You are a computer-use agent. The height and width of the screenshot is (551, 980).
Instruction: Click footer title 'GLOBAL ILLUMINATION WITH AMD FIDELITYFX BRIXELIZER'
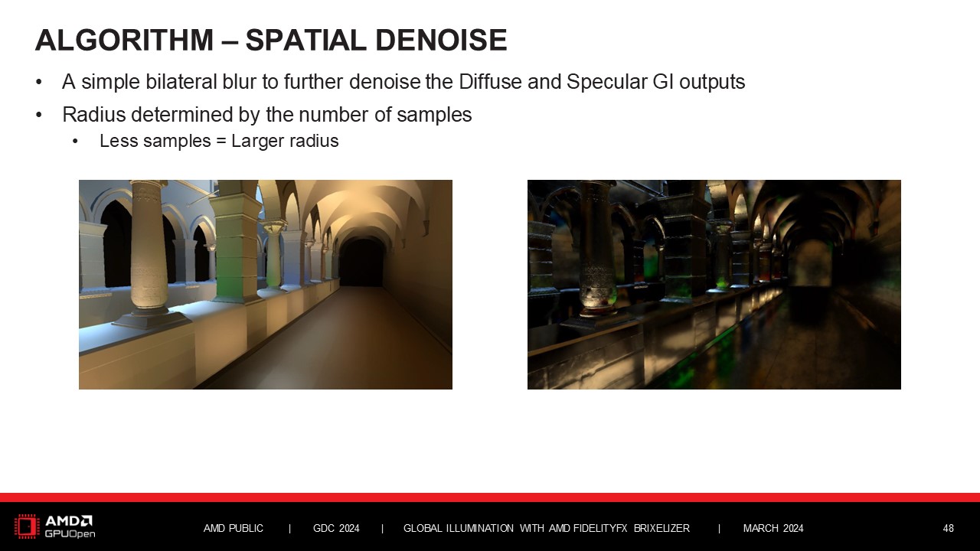(547, 529)
